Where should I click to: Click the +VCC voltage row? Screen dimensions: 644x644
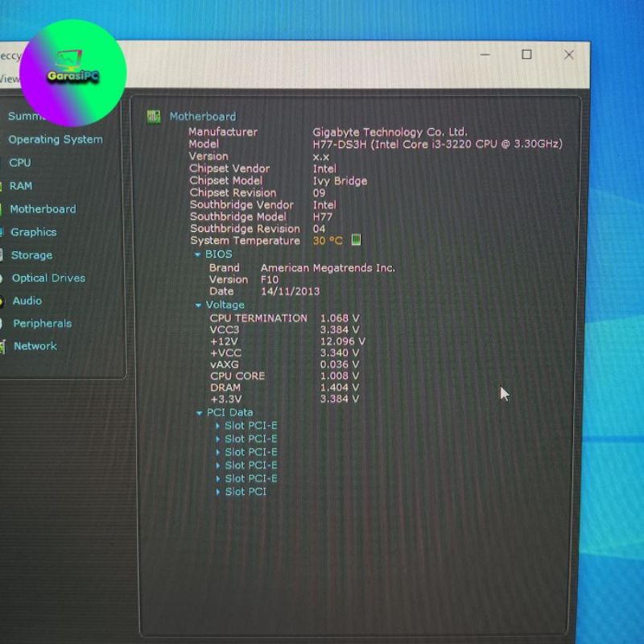point(285,353)
